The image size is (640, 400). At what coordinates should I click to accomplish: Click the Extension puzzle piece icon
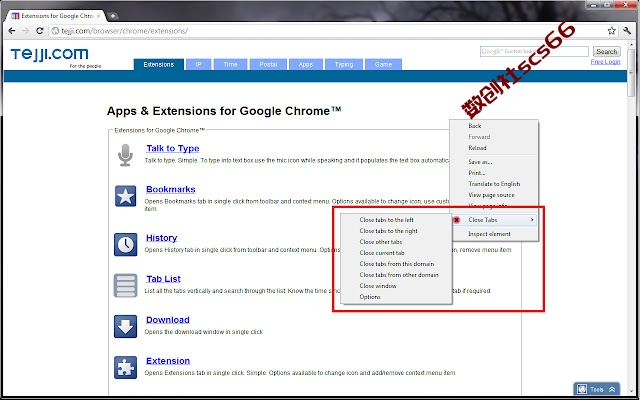[x=125, y=367]
